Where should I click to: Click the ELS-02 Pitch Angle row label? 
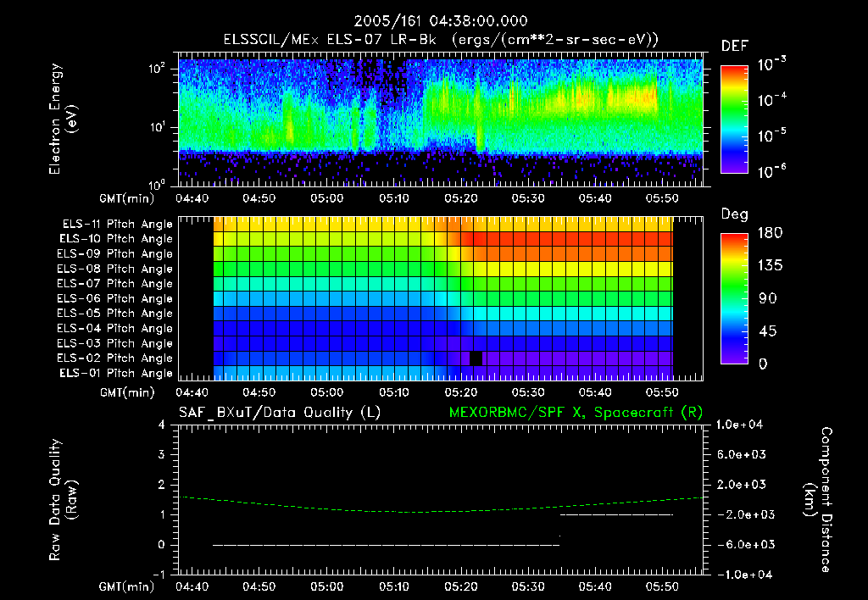115,358
